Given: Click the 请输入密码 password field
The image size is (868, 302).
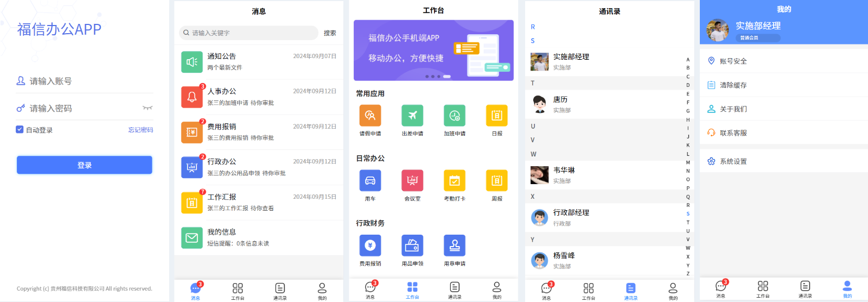Looking at the screenshot, I should pyautogui.click(x=85, y=108).
